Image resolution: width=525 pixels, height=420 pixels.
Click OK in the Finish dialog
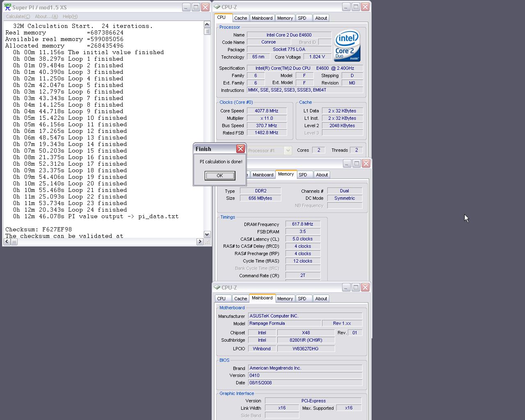pos(220,176)
